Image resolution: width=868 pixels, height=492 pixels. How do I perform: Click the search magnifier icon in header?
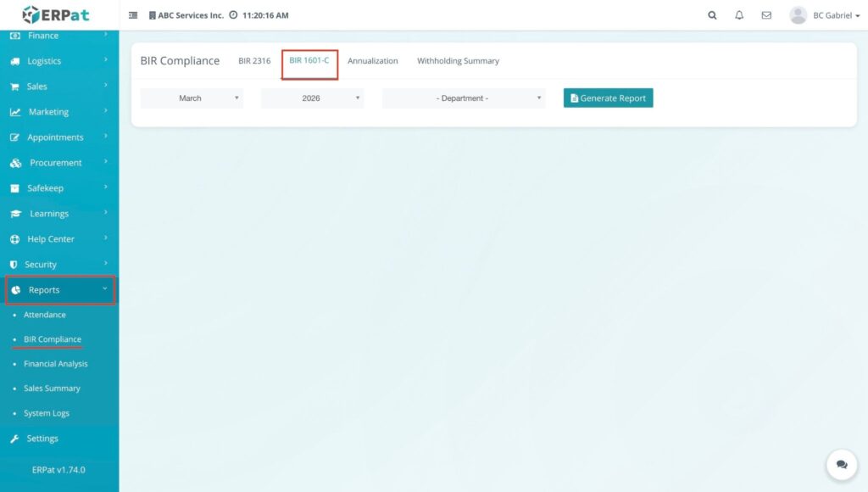[712, 15]
